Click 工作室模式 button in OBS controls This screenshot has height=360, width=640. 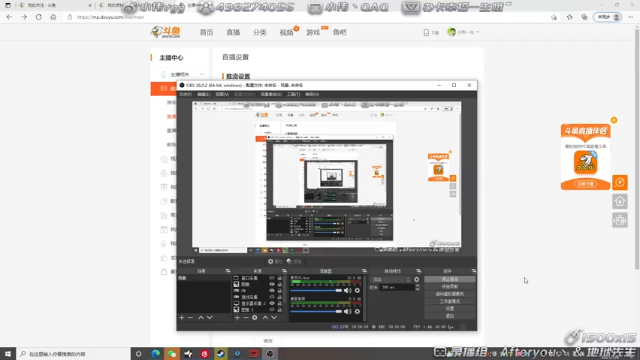(x=449, y=301)
